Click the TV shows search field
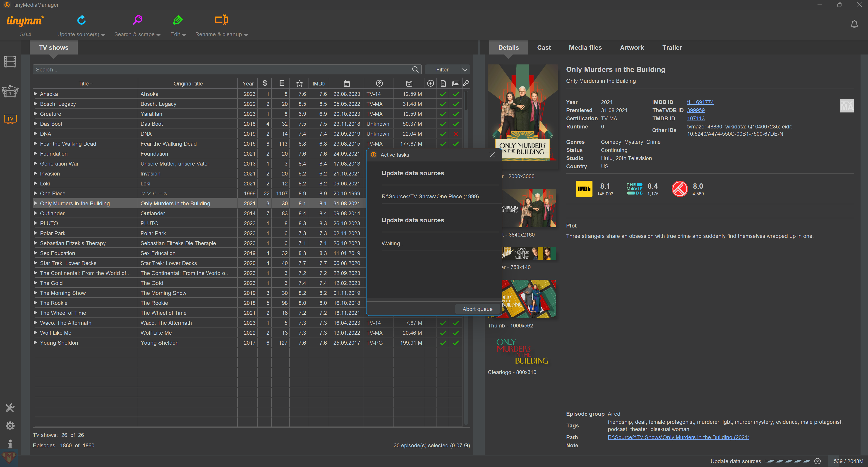868x467 pixels. (222, 70)
